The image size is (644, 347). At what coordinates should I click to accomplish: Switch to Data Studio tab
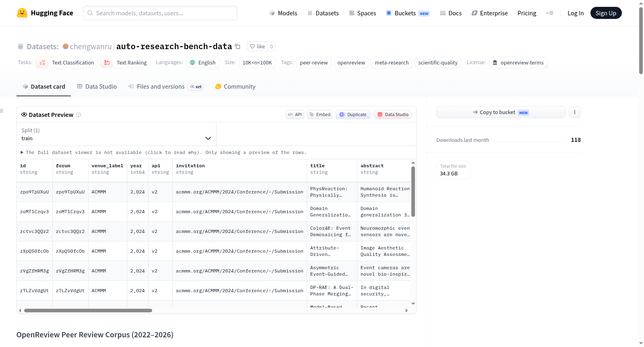pyautogui.click(x=97, y=86)
